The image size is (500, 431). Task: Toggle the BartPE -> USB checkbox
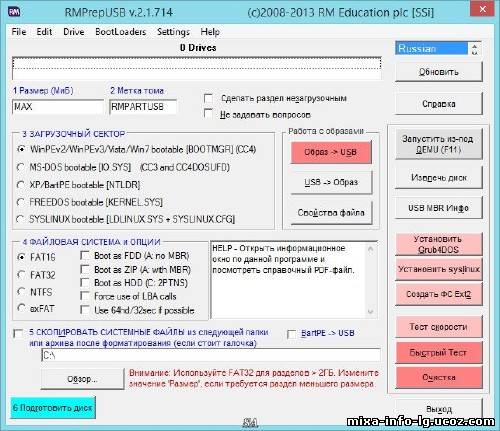coord(292,334)
